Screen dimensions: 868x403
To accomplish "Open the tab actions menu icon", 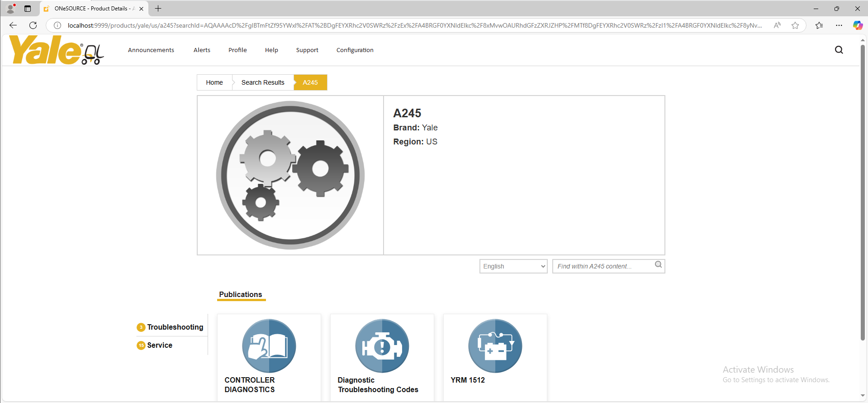I will tap(28, 9).
